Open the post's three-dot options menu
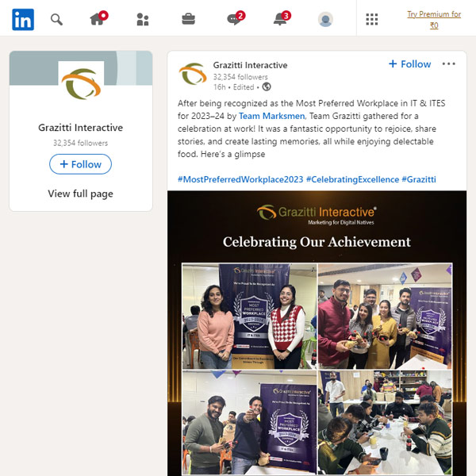 [449, 63]
